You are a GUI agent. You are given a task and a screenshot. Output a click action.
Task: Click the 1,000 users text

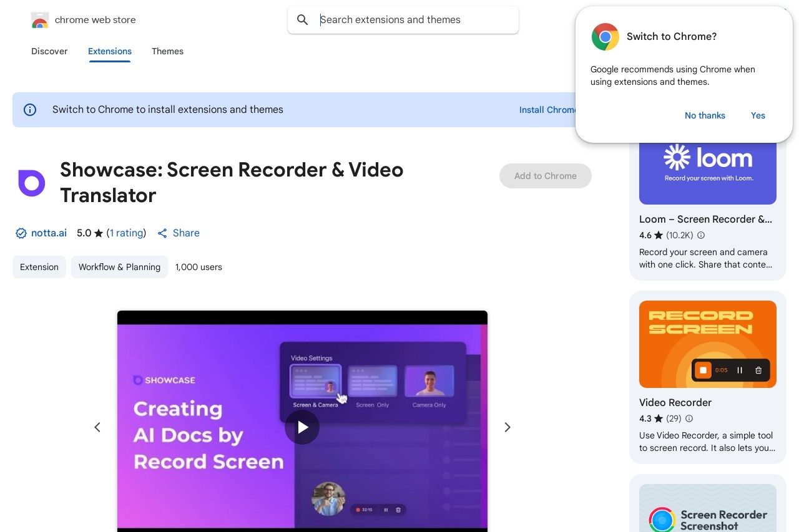[x=199, y=267]
